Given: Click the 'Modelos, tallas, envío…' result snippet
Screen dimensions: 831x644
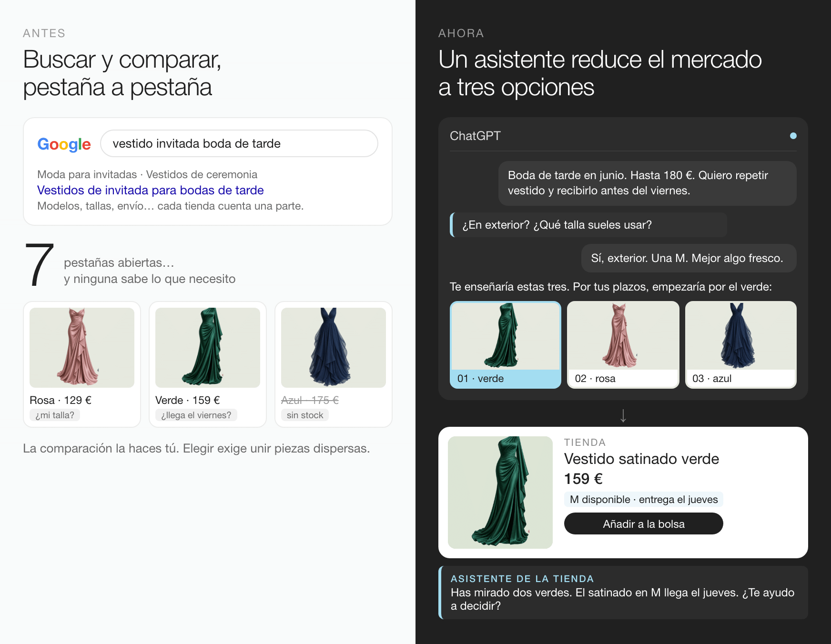Looking at the screenshot, I should point(171,206).
